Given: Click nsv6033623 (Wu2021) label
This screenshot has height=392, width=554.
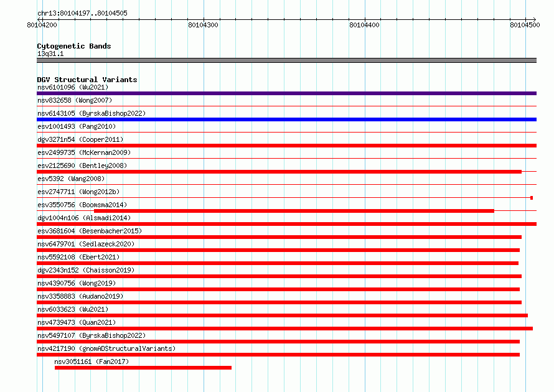Looking at the screenshot, I should pyautogui.click(x=73, y=309).
